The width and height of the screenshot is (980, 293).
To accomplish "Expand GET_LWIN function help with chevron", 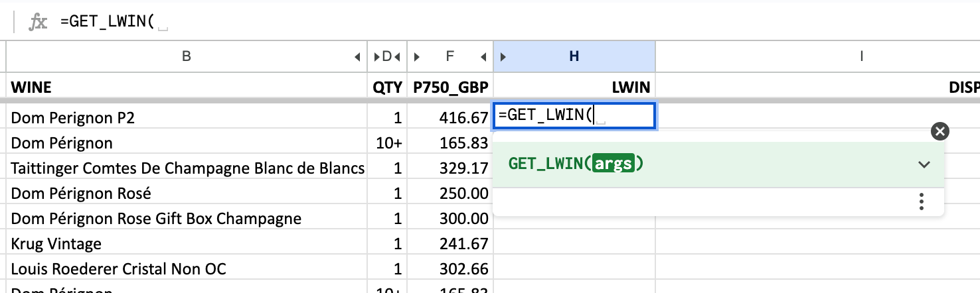I will [924, 164].
